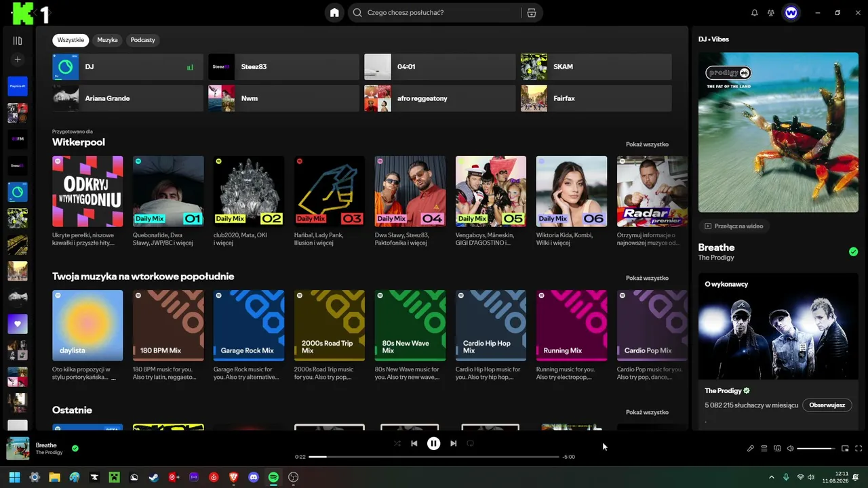Screen dimensions: 868x488
Task: Mute the Spotify volume
Action: click(790, 448)
